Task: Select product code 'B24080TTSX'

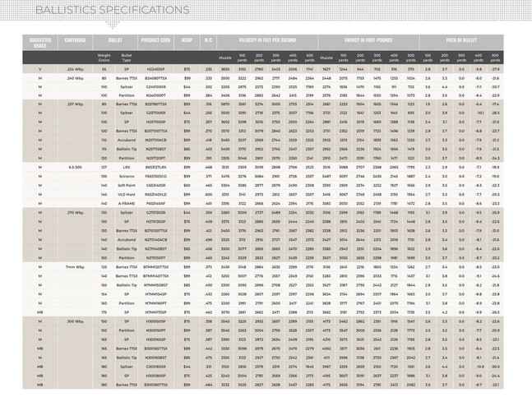Action: point(155,78)
